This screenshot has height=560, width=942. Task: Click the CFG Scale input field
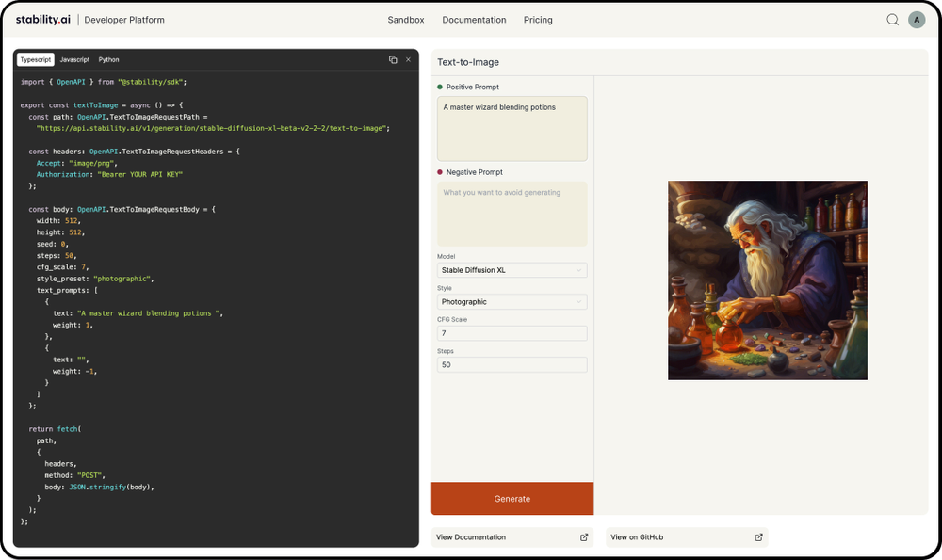(x=512, y=333)
